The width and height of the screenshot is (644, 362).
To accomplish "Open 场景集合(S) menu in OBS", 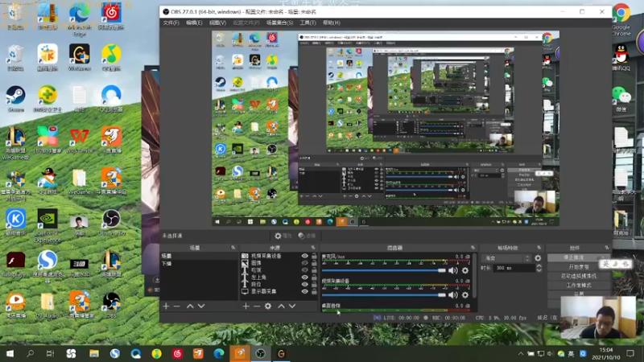I will click(279, 23).
